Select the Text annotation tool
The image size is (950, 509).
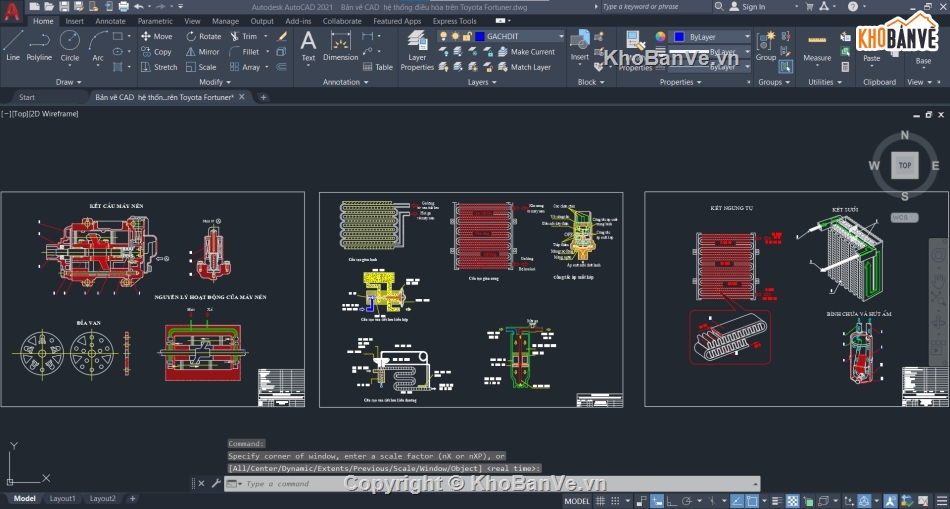coord(308,46)
